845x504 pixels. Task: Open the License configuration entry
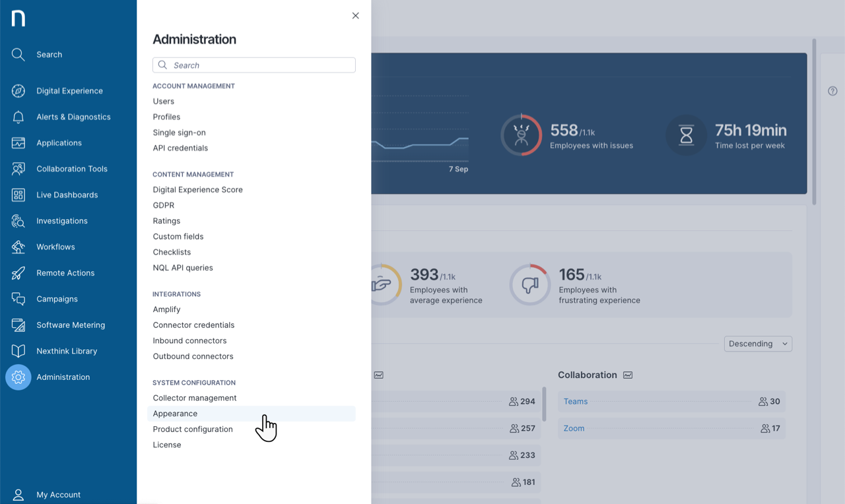[x=167, y=444]
